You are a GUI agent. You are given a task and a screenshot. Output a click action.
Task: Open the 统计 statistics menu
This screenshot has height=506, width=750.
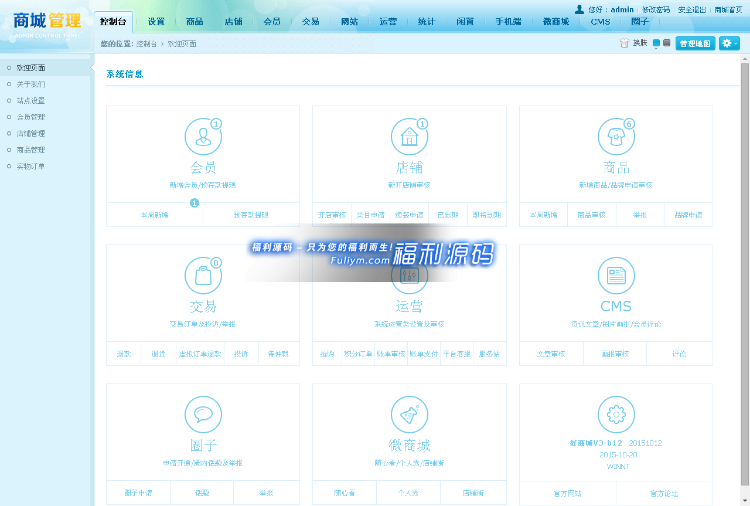coord(426,22)
